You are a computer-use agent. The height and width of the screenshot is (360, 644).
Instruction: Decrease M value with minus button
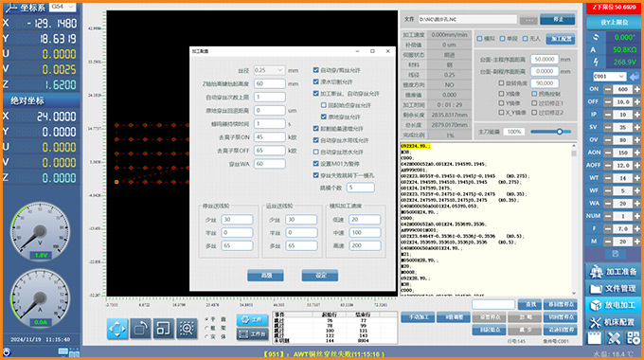607,242
